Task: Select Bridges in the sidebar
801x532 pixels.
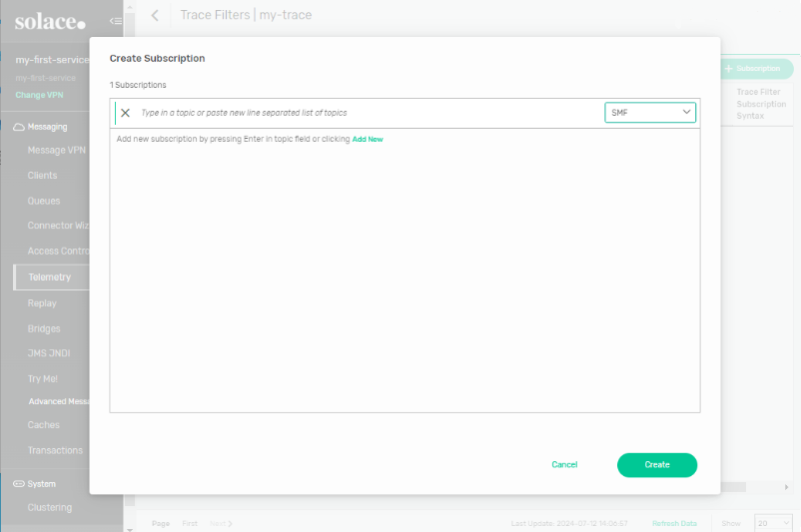Action: click(x=44, y=328)
